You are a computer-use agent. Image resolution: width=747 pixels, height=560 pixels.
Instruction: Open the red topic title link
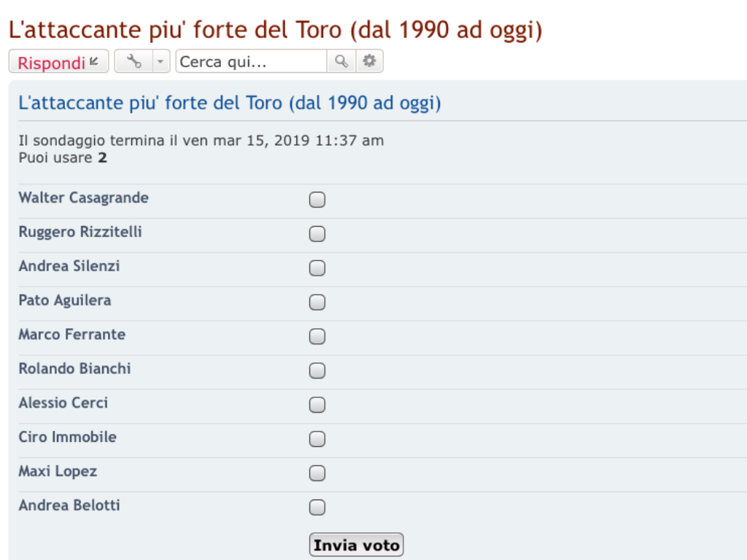click(275, 30)
